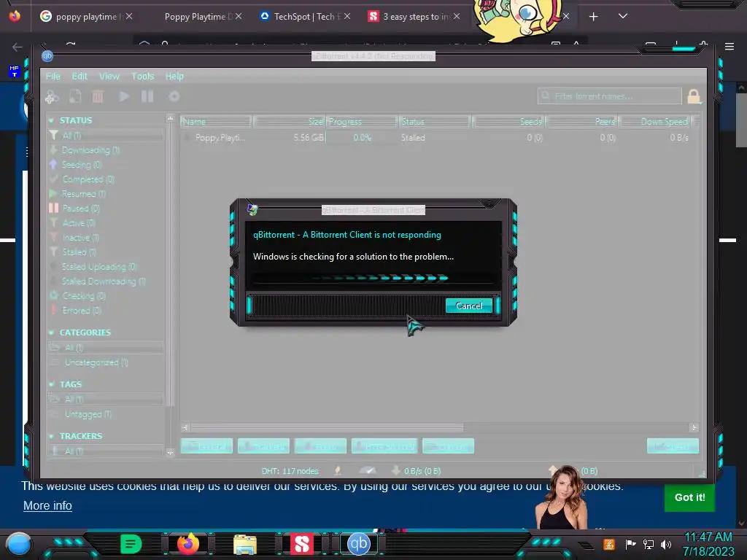Click the add torrent link toolbar icon
747x560 pixels.
click(x=52, y=97)
